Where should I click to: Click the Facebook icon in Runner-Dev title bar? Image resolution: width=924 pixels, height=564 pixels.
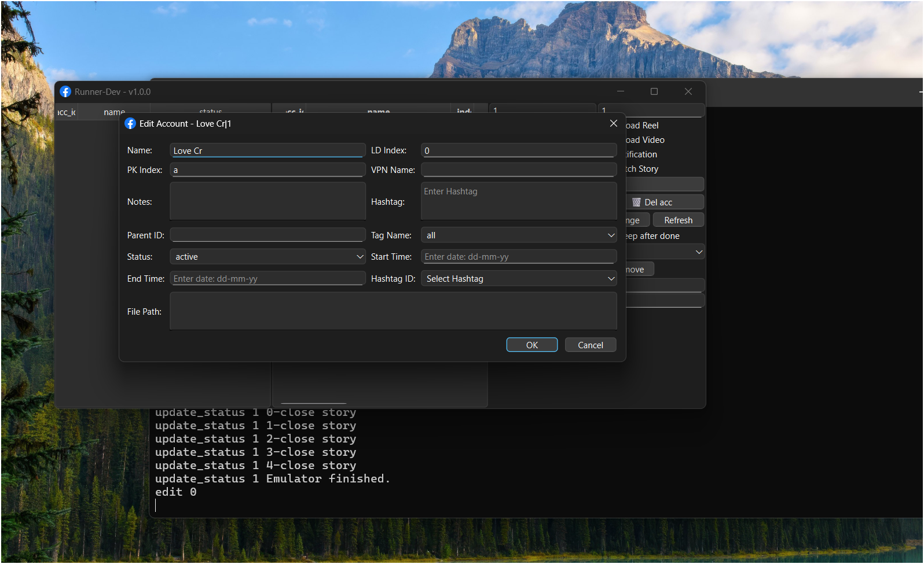point(65,92)
